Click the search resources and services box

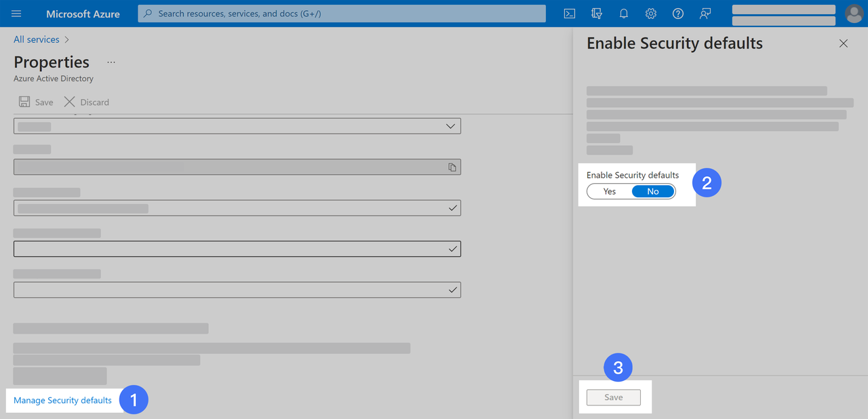pos(342,14)
